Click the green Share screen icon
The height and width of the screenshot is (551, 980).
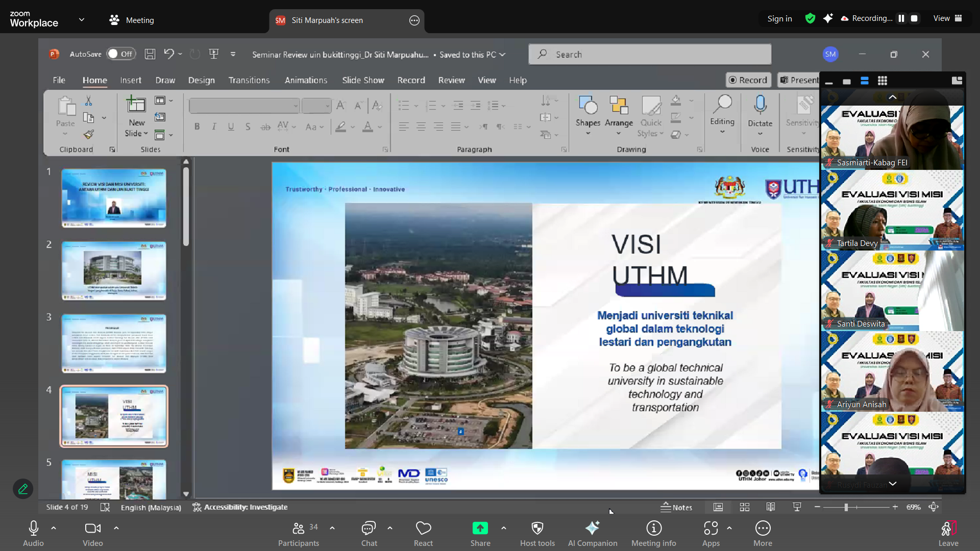(480, 528)
